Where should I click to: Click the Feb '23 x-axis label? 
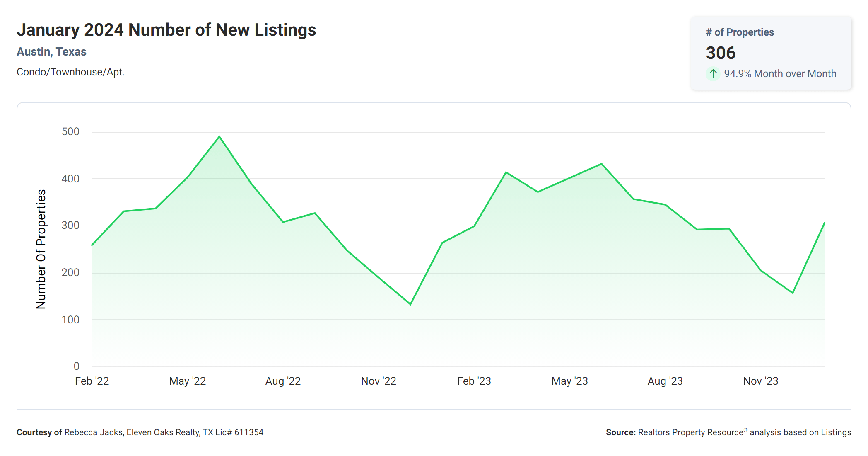pos(474,381)
